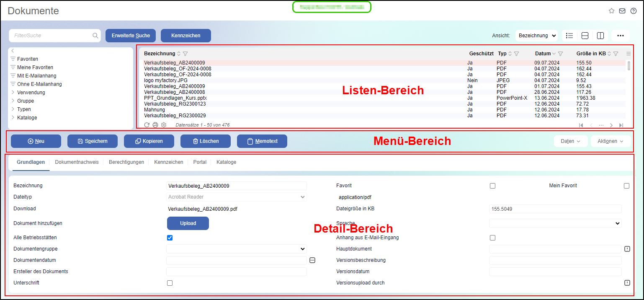Image resolution: width=644 pixels, height=300 pixels.
Task: Uncheck Alle Betriebsstätten checkbox
Action: (x=170, y=238)
